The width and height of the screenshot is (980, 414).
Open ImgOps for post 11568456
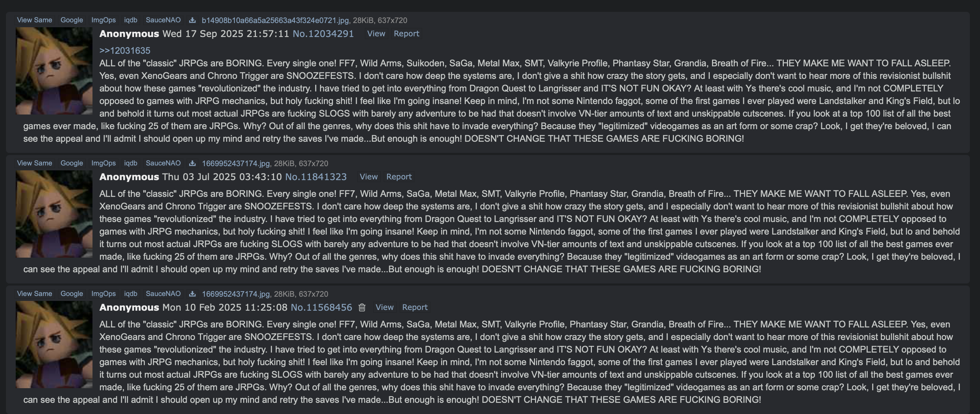point(103,294)
